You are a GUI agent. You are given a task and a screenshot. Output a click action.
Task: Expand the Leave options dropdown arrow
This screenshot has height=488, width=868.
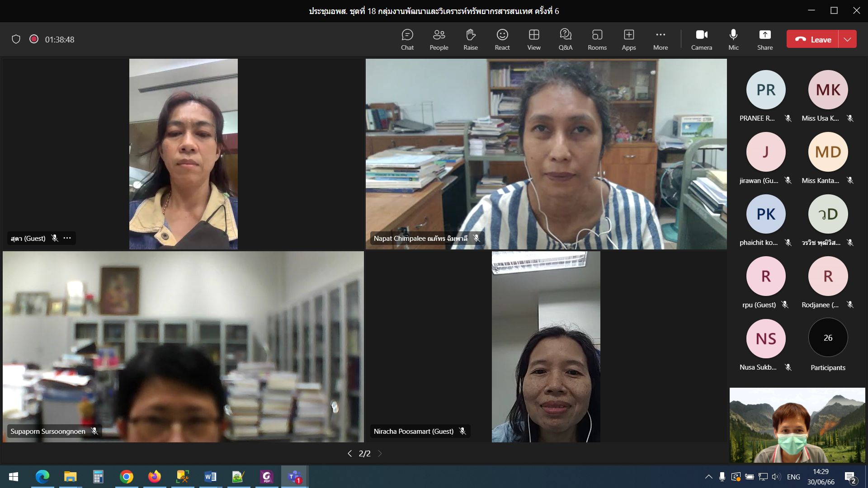[x=847, y=39]
